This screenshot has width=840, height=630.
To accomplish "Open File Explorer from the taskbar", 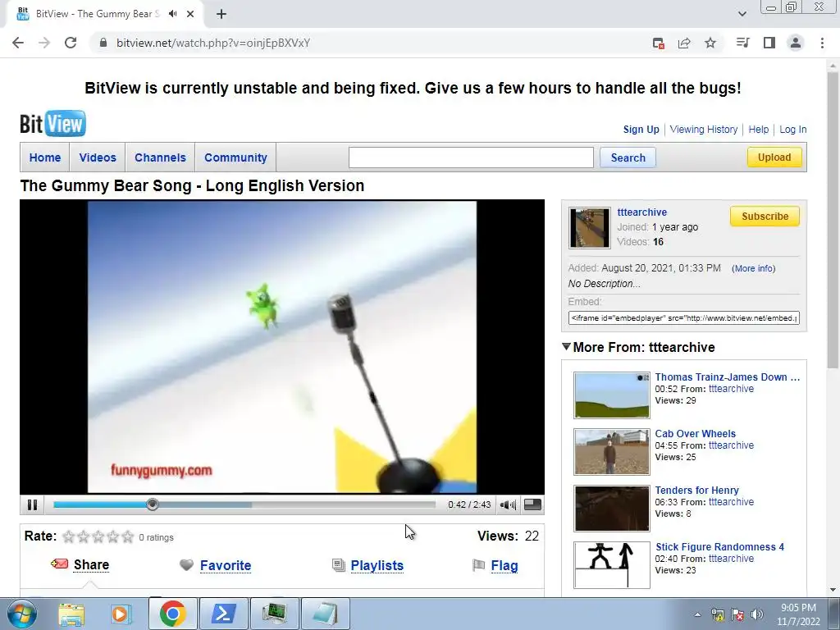I will click(x=71, y=614).
